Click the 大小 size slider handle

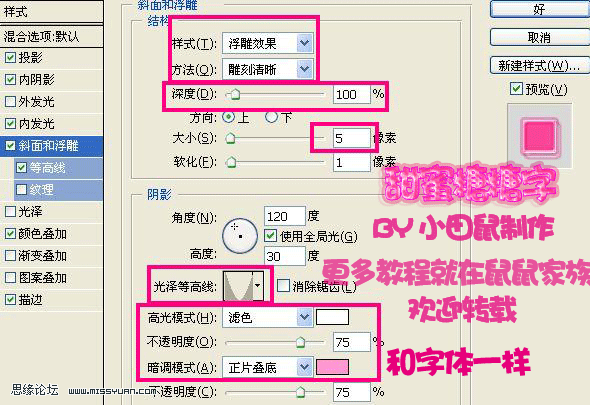[x=230, y=139]
